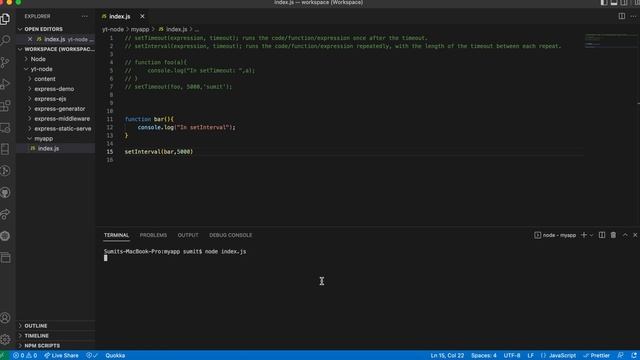Split the terminal panel

pyautogui.click(x=602, y=235)
